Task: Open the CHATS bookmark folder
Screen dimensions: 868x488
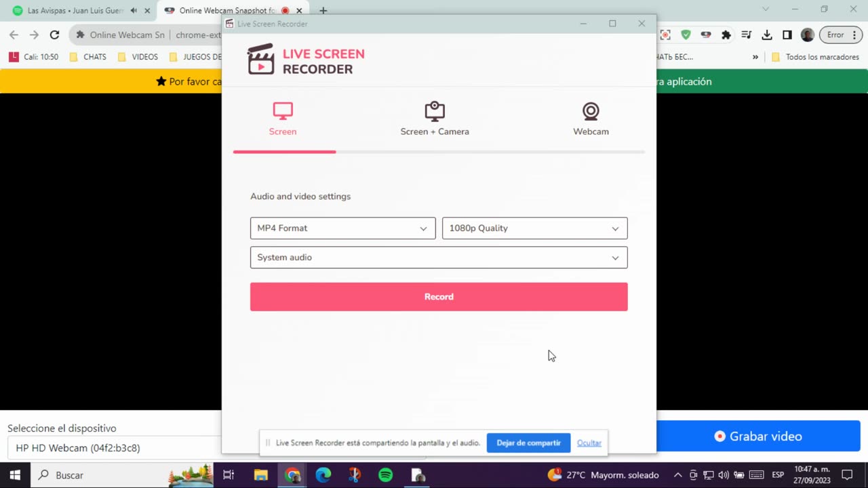Action: tap(88, 57)
